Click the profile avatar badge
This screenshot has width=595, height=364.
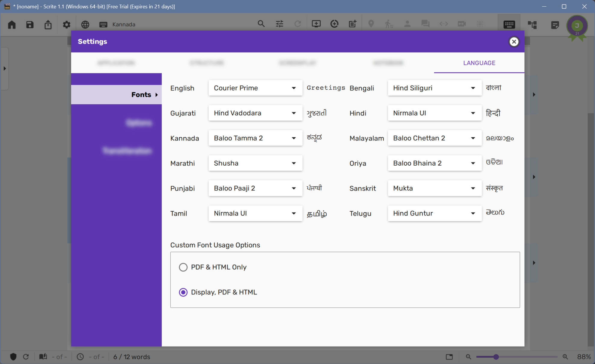tap(576, 26)
